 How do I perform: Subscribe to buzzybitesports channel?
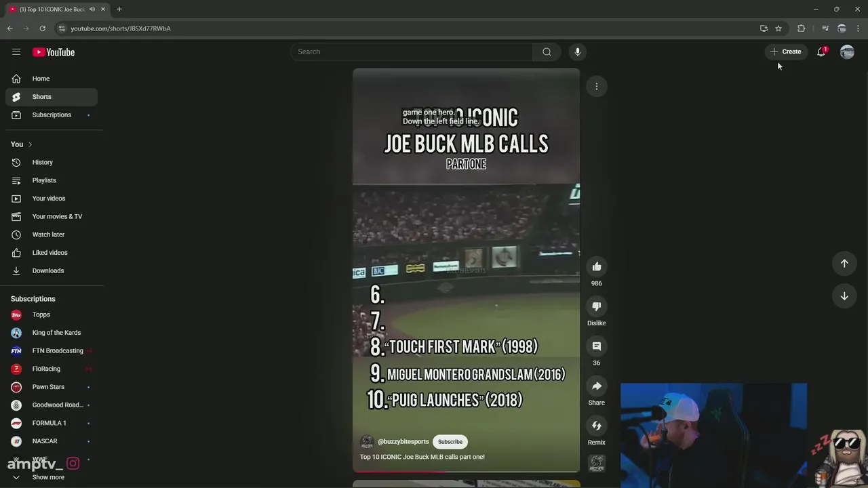click(450, 442)
